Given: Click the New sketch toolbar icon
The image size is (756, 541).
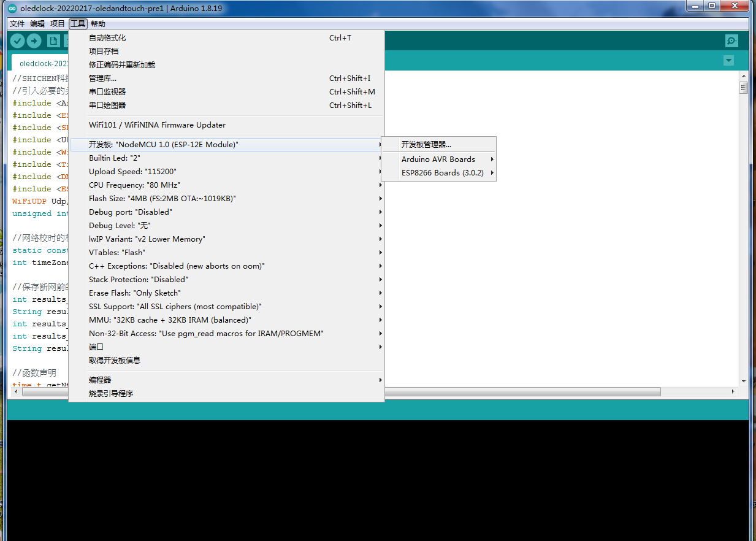Looking at the screenshot, I should pos(54,41).
